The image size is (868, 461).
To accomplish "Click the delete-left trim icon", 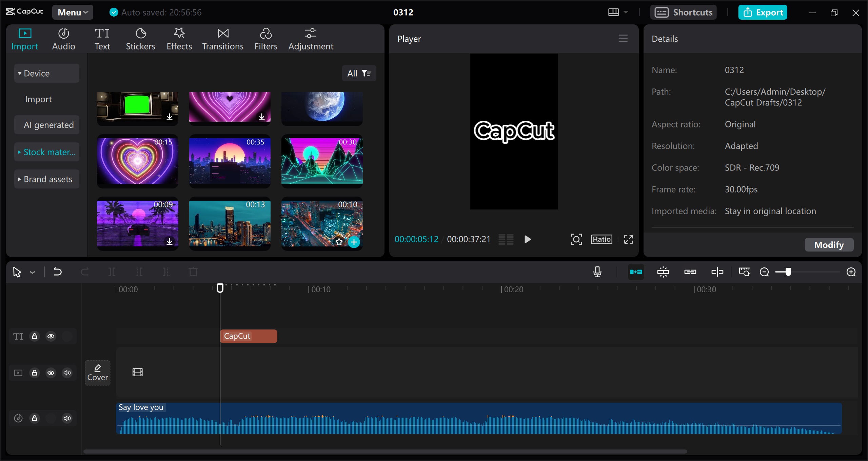I will (139, 272).
